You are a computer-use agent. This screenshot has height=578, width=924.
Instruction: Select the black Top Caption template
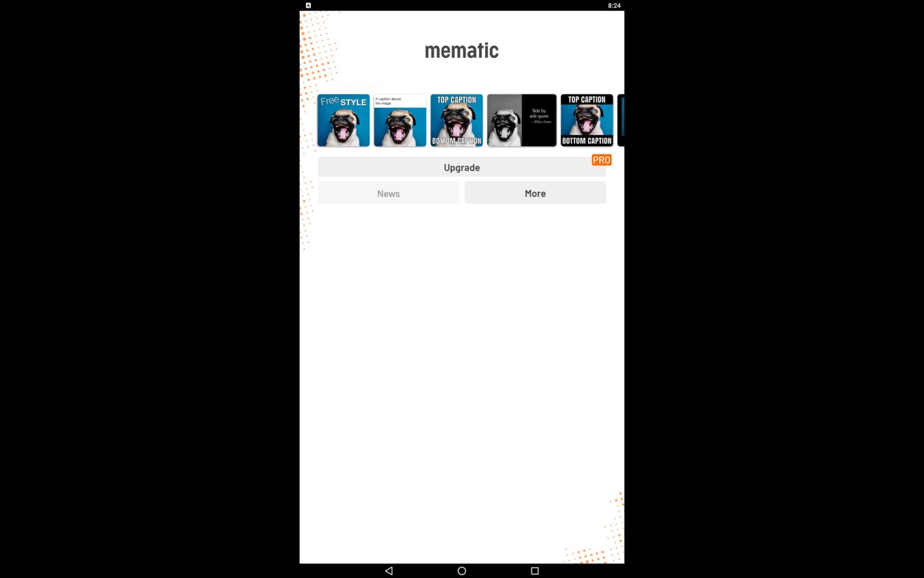point(586,120)
